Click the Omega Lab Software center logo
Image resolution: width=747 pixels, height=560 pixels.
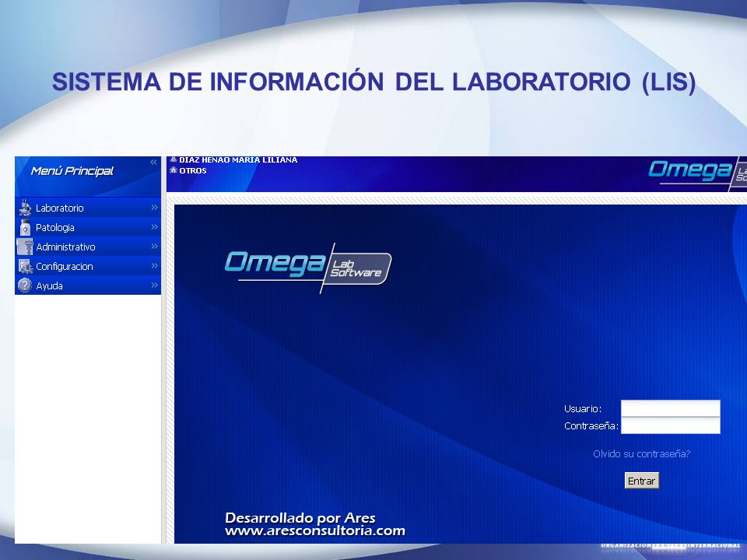click(x=308, y=268)
